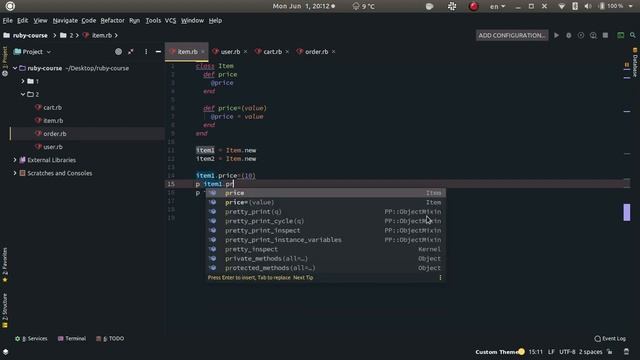Choose protected_methods(all=…) suggestion
The height and width of the screenshot is (360, 640).
coord(326,268)
